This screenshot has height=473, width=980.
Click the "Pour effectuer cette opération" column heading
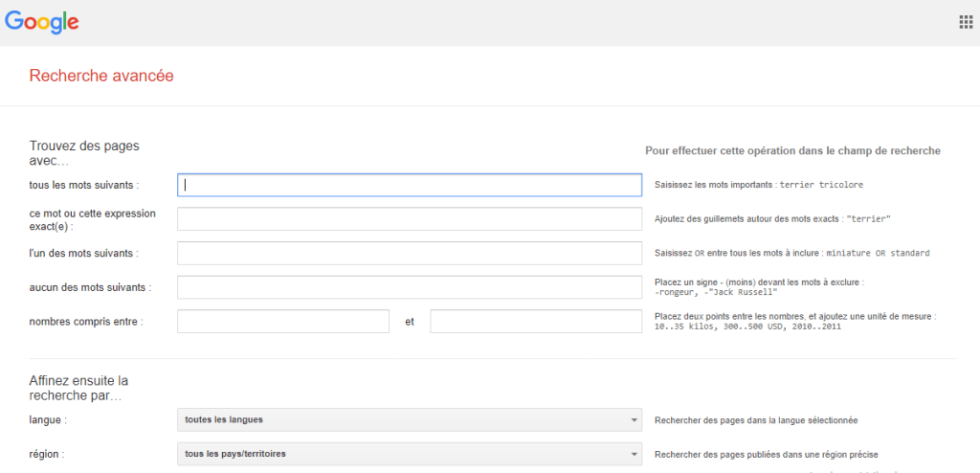(792, 151)
